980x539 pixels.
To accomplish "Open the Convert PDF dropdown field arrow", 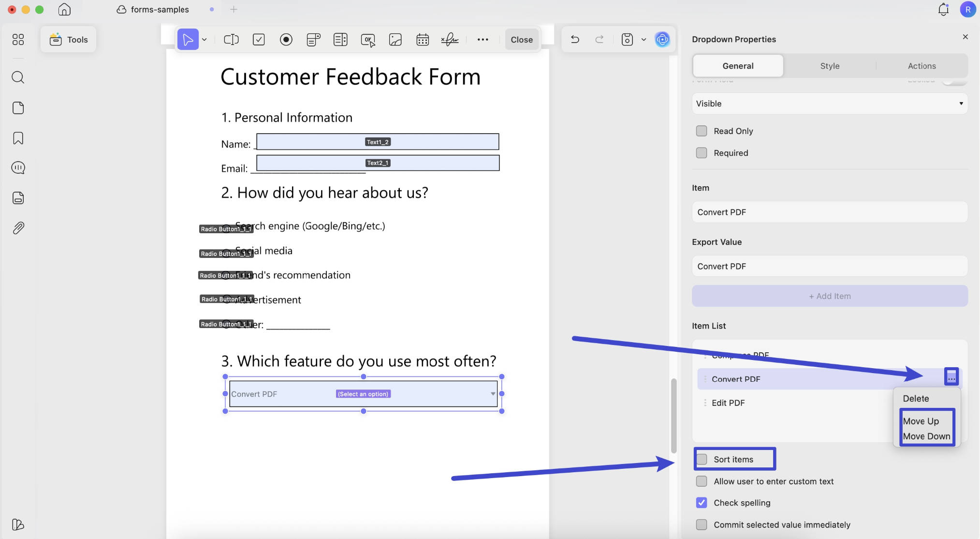I will [493, 394].
